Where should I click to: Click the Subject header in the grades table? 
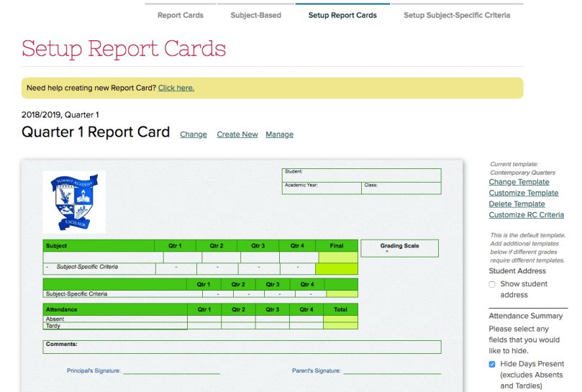(x=99, y=246)
